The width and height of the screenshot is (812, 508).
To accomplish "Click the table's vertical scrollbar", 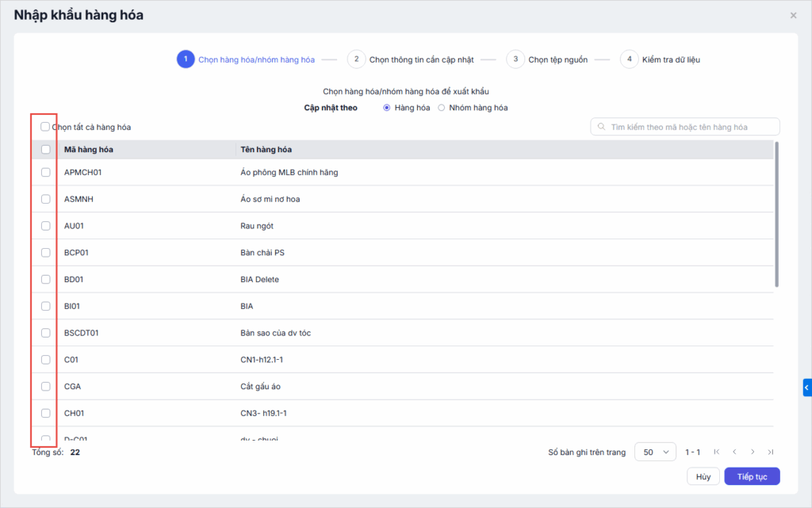I will click(777, 214).
